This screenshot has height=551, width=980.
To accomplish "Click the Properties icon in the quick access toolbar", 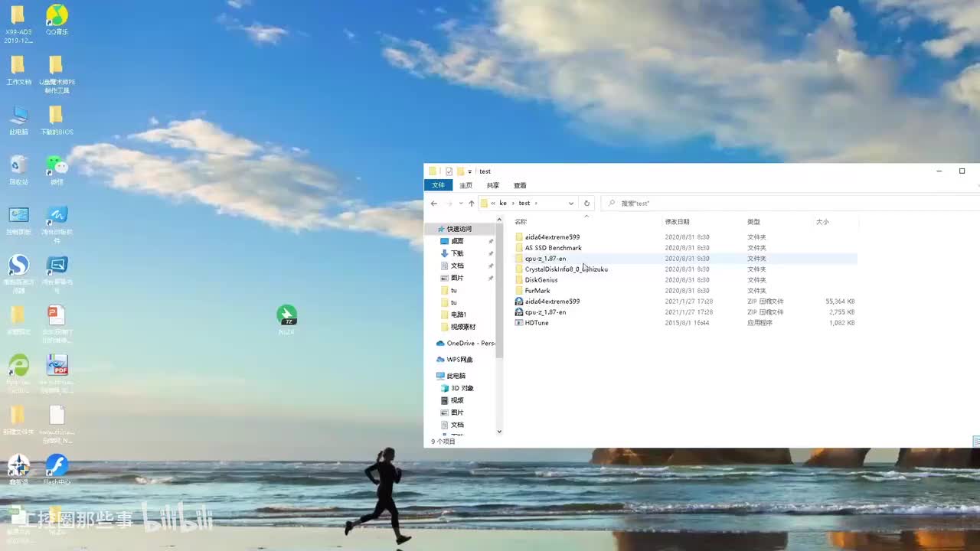I will click(x=449, y=171).
